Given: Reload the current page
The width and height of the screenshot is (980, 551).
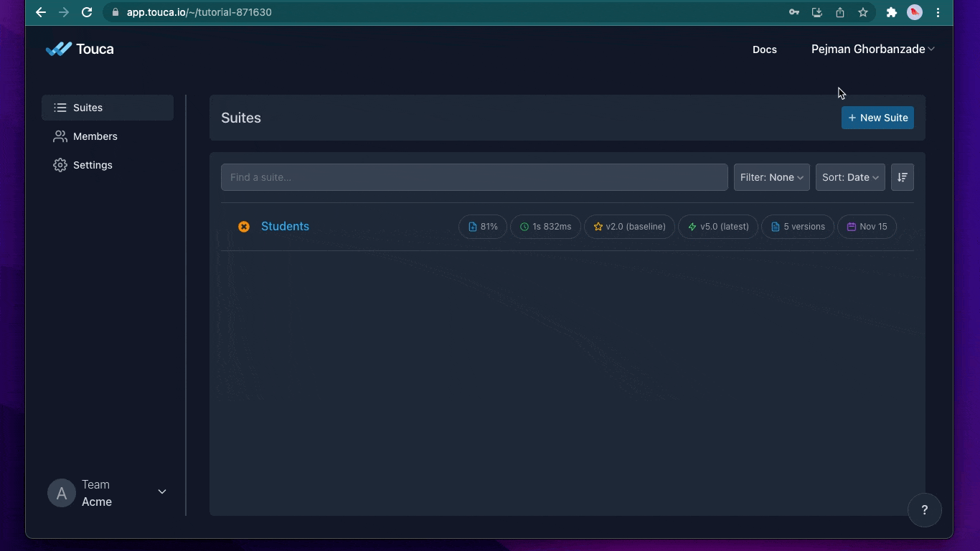Looking at the screenshot, I should click(87, 12).
